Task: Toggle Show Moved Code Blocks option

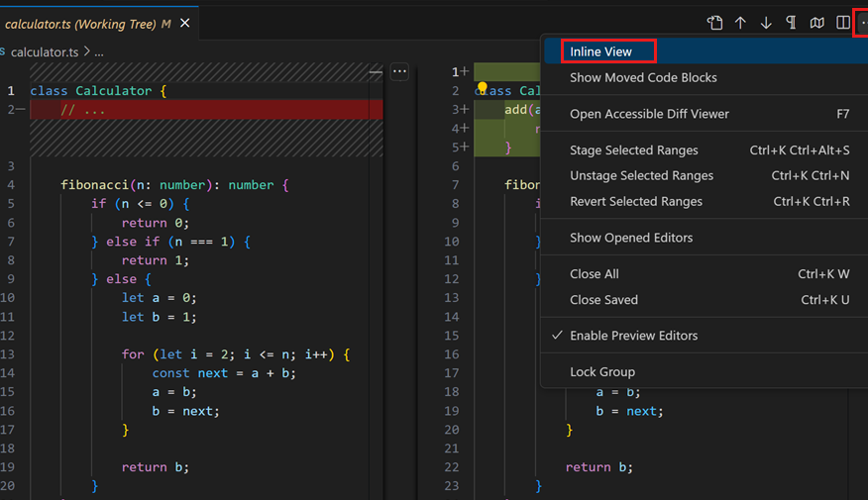Action: [643, 77]
